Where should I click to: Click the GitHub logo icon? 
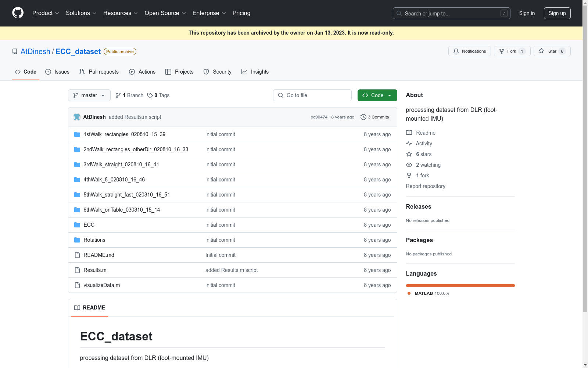click(18, 13)
